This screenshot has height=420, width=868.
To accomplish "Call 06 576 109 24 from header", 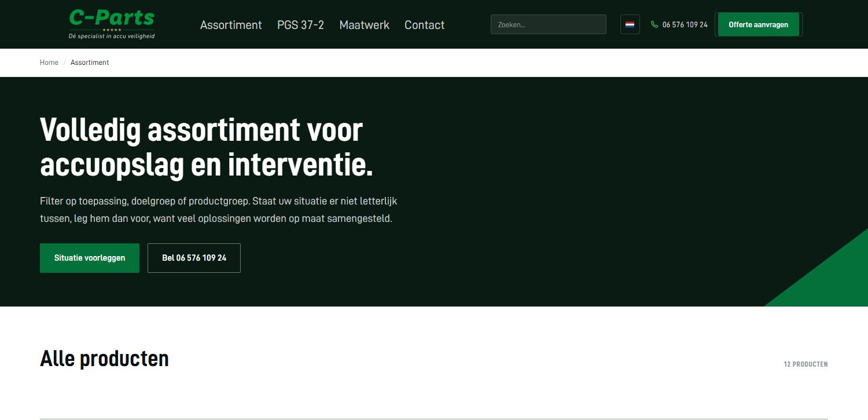I will tap(685, 24).
